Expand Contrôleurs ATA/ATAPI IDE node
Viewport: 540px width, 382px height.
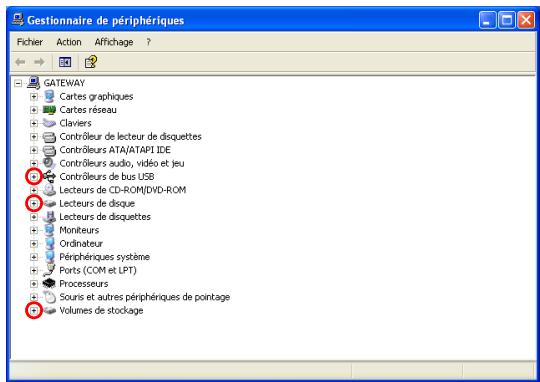coord(34,150)
